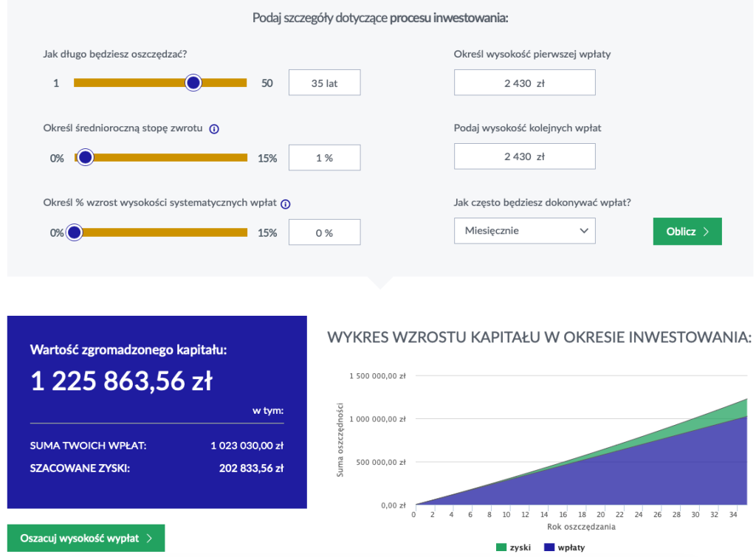Click the savings duration slider handle
This screenshot has height=557, width=756.
click(x=193, y=83)
